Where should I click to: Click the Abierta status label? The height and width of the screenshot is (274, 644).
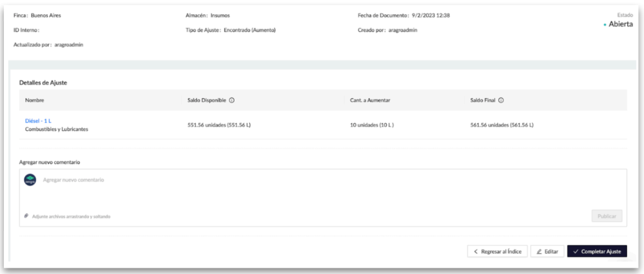[621, 25]
